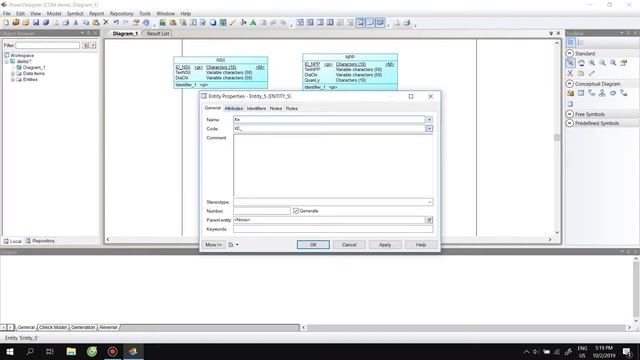Image resolution: width=640 pixels, height=360 pixels.
Task: Select the Delete scissors tool in Toolbox
Action: (570, 73)
